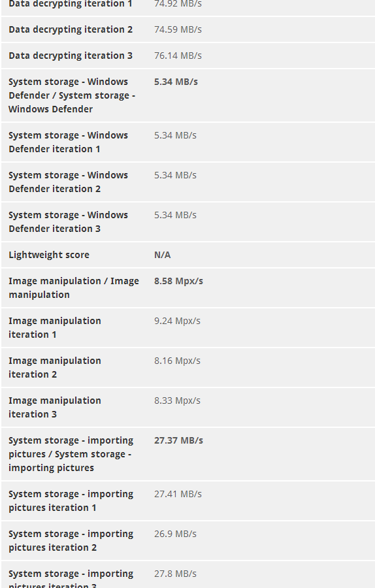Screen dimensions: 375x588
Task: Select Windows Defender iteration 2 row
Action: point(188,182)
